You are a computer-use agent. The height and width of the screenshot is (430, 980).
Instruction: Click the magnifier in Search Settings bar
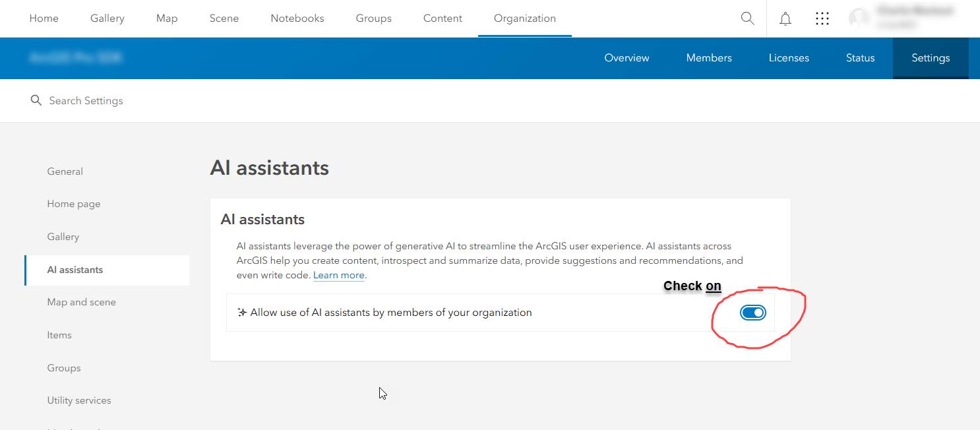[x=36, y=100]
